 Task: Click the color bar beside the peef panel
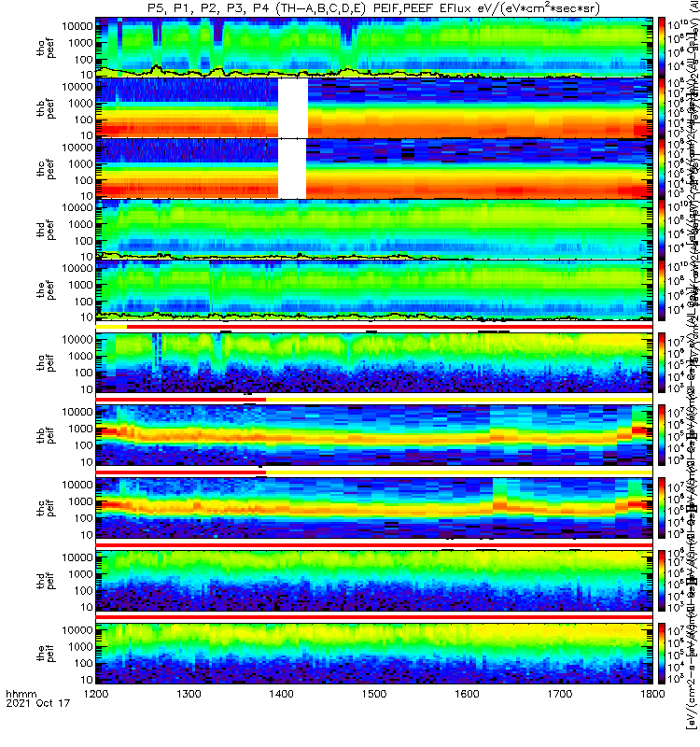coord(662,289)
